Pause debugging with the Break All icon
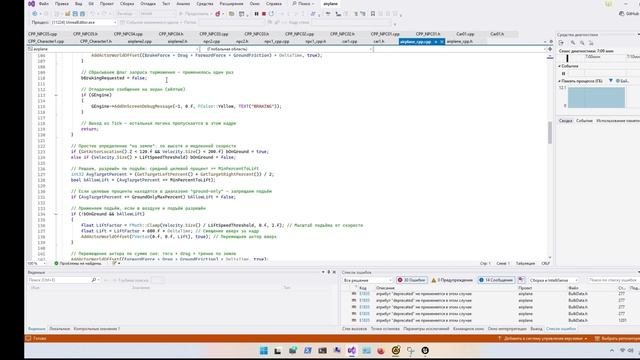 (x=256, y=14)
